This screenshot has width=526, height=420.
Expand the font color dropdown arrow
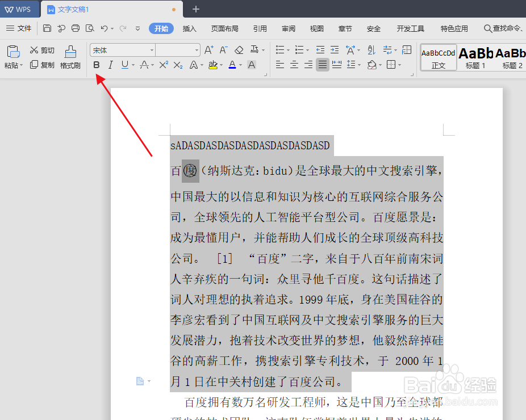[240, 65]
